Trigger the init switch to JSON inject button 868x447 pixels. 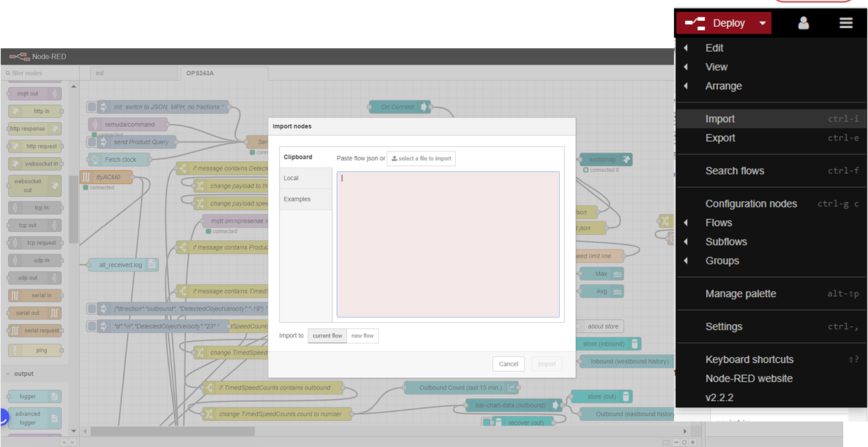92,107
